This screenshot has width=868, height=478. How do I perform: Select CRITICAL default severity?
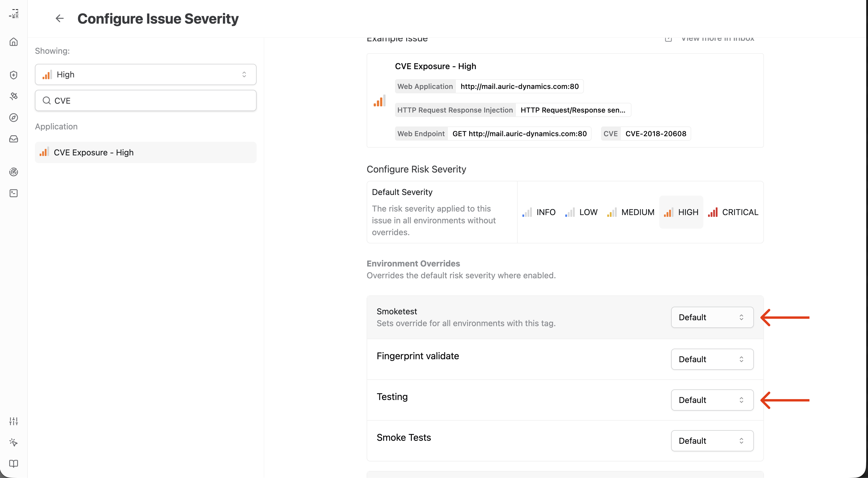[x=733, y=212]
